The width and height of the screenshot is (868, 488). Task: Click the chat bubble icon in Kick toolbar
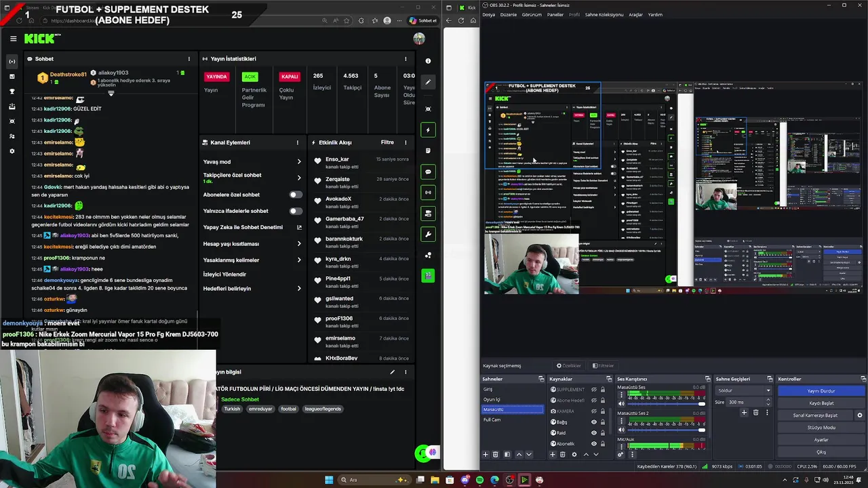coord(428,171)
